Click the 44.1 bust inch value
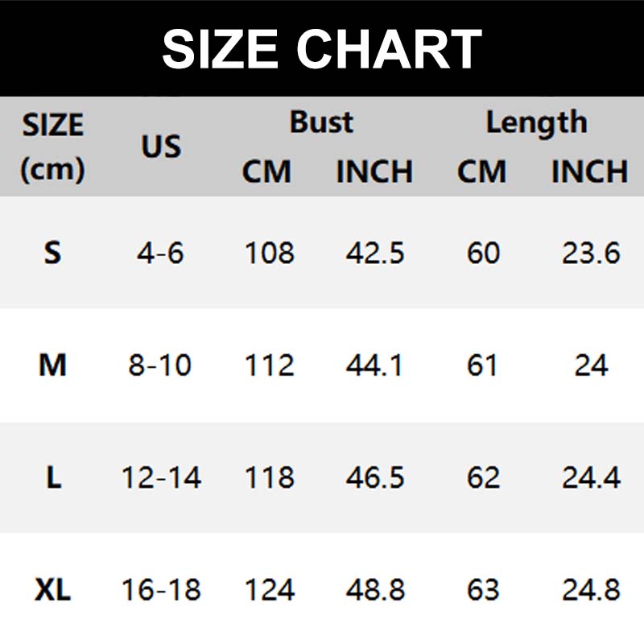 pos(374,366)
